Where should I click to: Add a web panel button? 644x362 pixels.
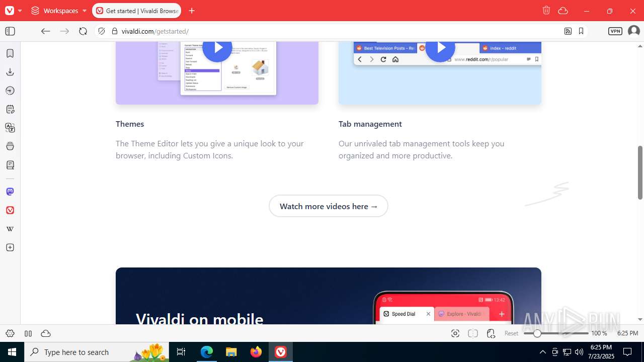click(10, 247)
